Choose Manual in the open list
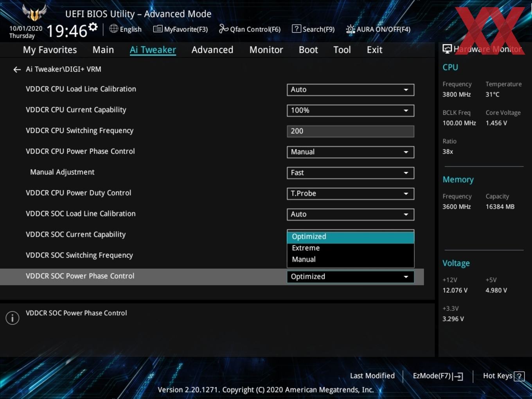532x399 pixels. (x=350, y=259)
